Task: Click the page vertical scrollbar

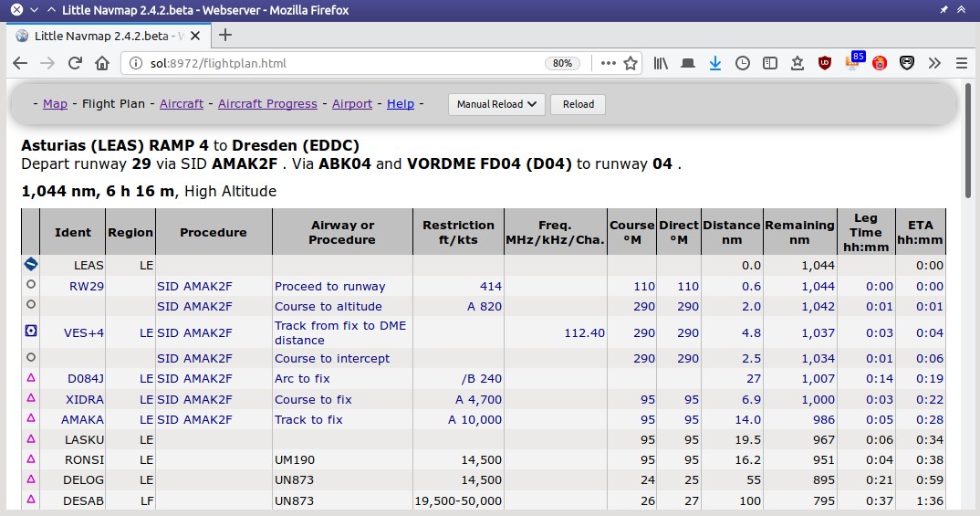Action: click(968, 141)
